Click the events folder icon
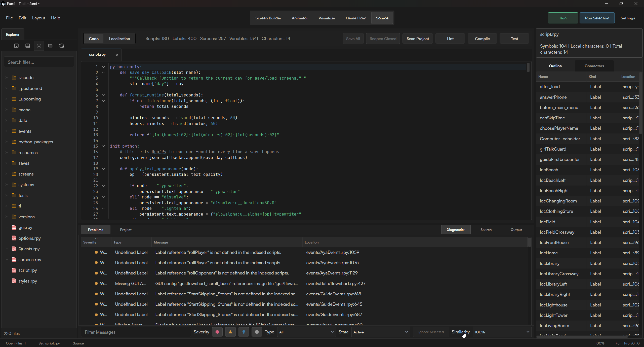Viewport: 644px width, 347px height. [14, 131]
